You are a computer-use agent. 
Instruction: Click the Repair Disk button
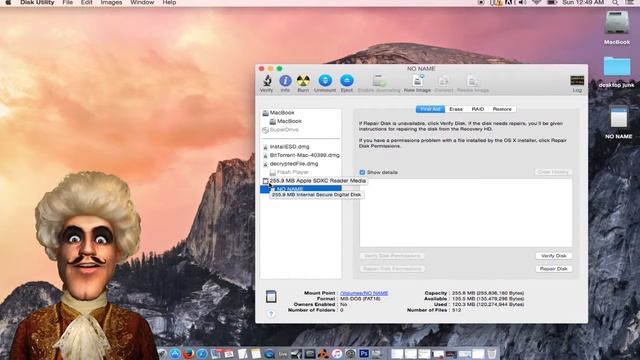coord(553,269)
